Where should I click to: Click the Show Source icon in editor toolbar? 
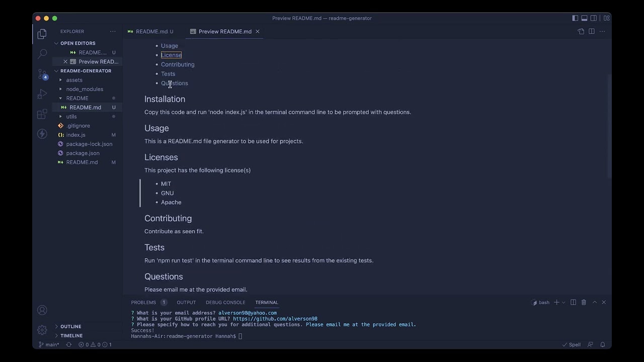(x=581, y=31)
